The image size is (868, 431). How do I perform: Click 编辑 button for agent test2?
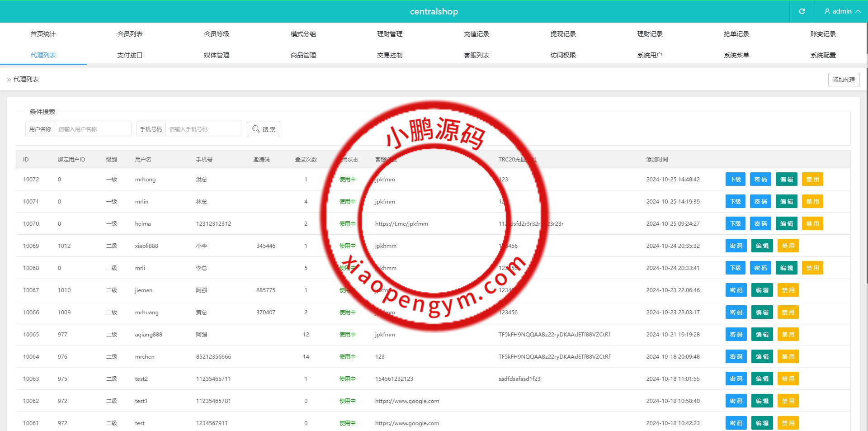coord(762,379)
